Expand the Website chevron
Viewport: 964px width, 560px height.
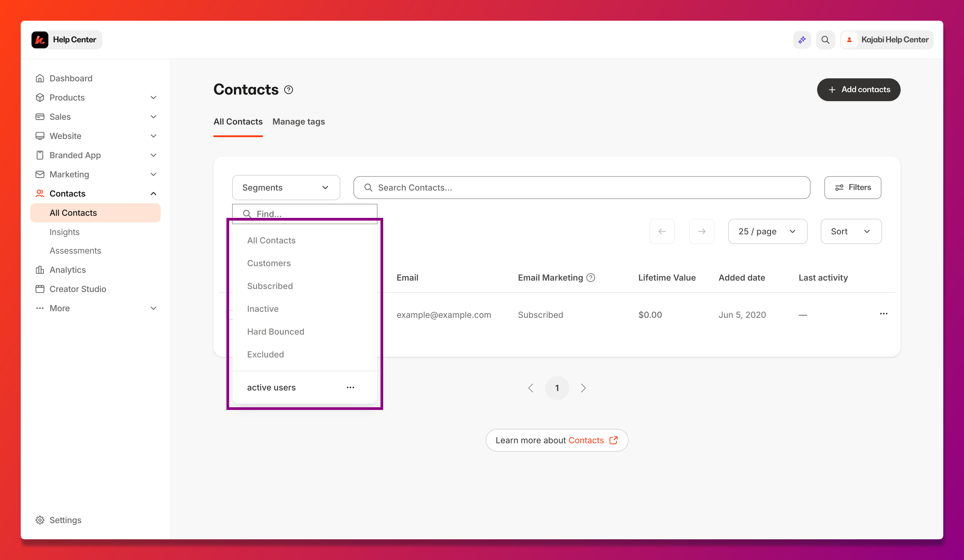[153, 136]
